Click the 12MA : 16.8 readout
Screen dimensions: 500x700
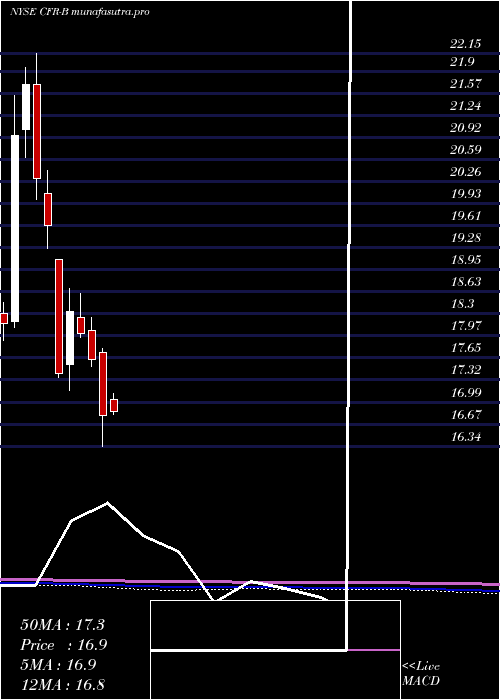point(62,684)
